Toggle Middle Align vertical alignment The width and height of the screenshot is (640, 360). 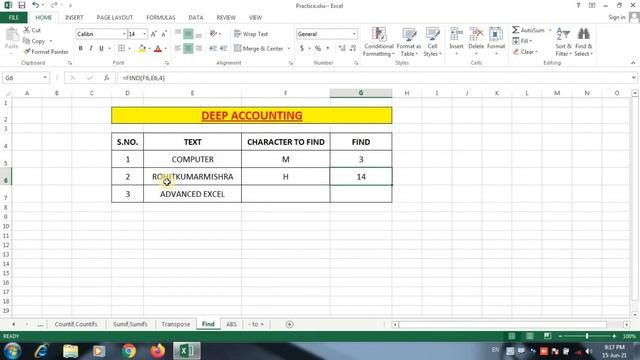188,34
